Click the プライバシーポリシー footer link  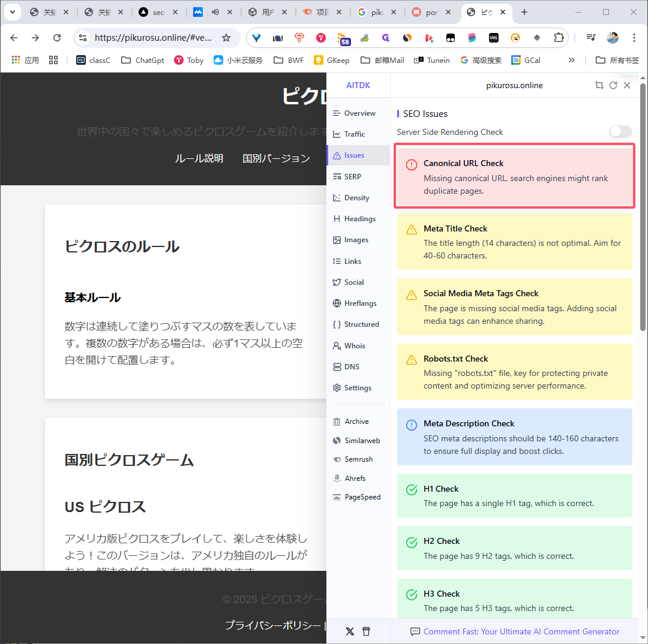pos(273,625)
